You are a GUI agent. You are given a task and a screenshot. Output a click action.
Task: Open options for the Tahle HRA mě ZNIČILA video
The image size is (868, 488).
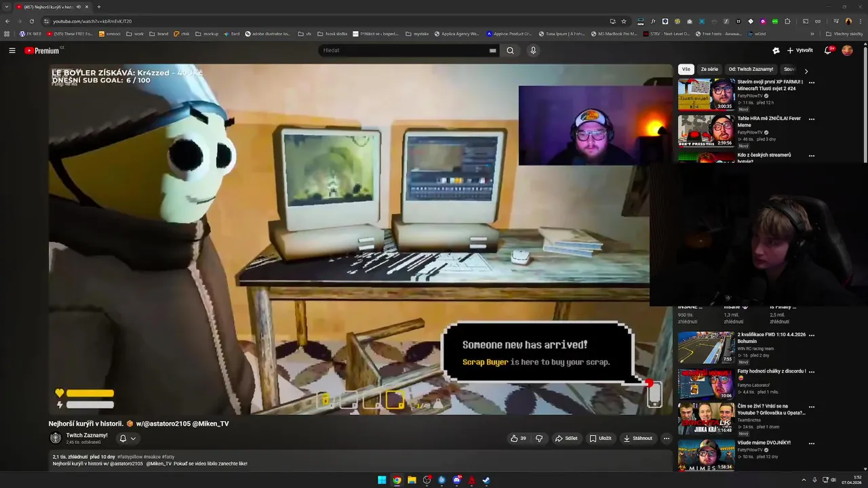pyautogui.click(x=812, y=119)
